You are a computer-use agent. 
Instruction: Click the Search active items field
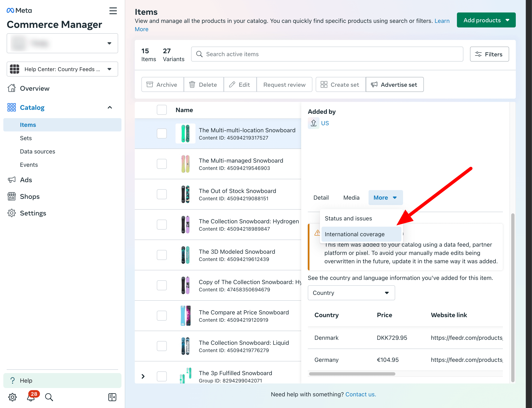(x=327, y=54)
